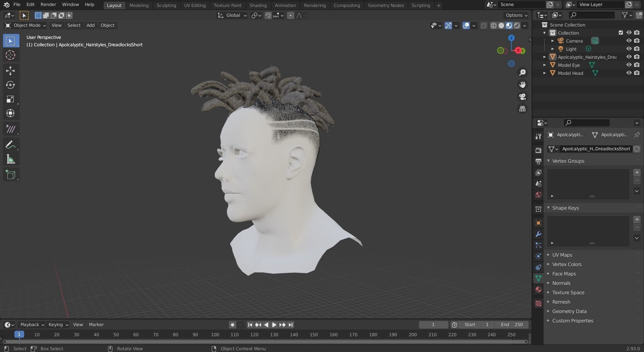Add a new vertex group

[637, 172]
